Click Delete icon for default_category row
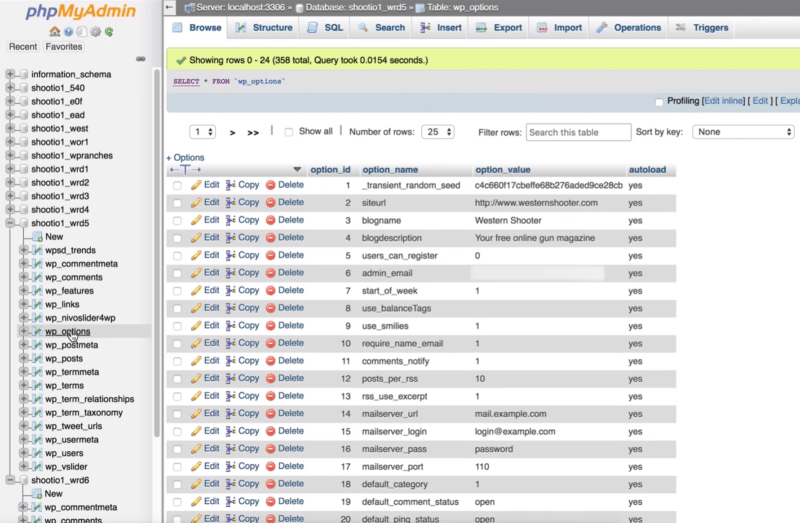The height and width of the screenshot is (523, 800). [x=270, y=484]
